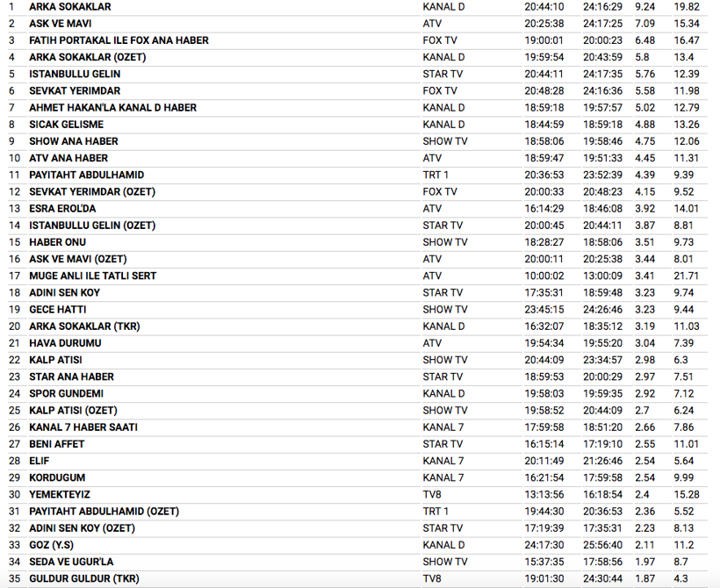Click the YEMEKTEYIZ program title

60,494
